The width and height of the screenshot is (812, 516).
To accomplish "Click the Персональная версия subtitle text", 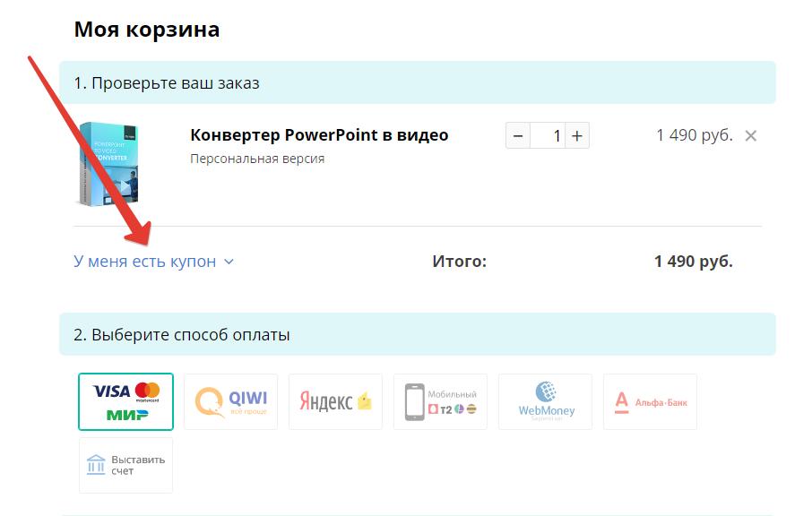I will click(x=257, y=159).
